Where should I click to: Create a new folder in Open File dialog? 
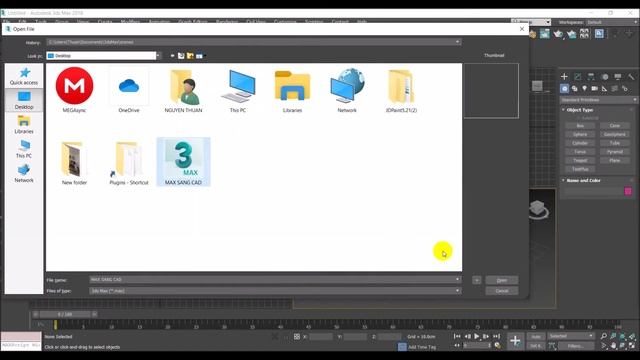click(190, 56)
